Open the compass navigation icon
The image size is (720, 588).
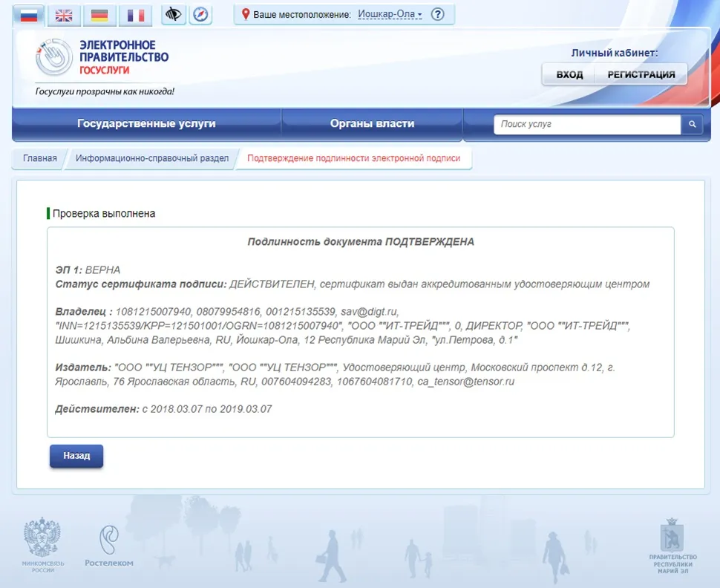pyautogui.click(x=200, y=15)
